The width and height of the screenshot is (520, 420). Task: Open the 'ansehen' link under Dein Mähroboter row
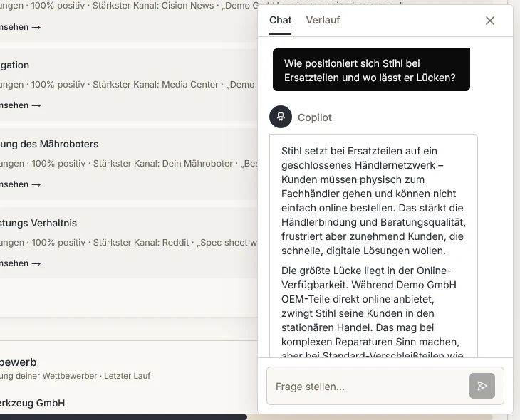coord(20,184)
